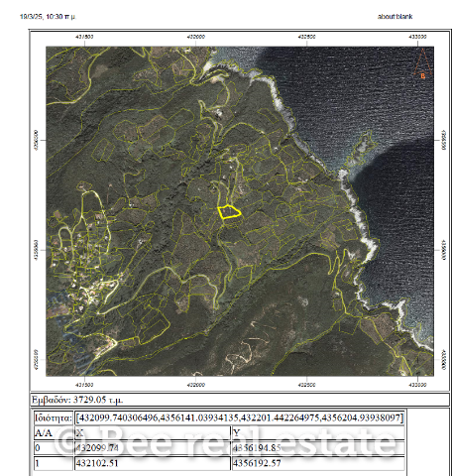Click the Ιδιότητα label cell

(54, 417)
